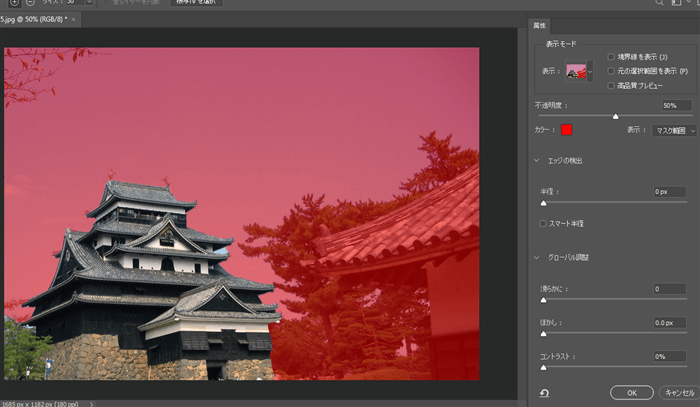
Task: Enable the 高品質プレビュー checkbox
Action: (611, 85)
